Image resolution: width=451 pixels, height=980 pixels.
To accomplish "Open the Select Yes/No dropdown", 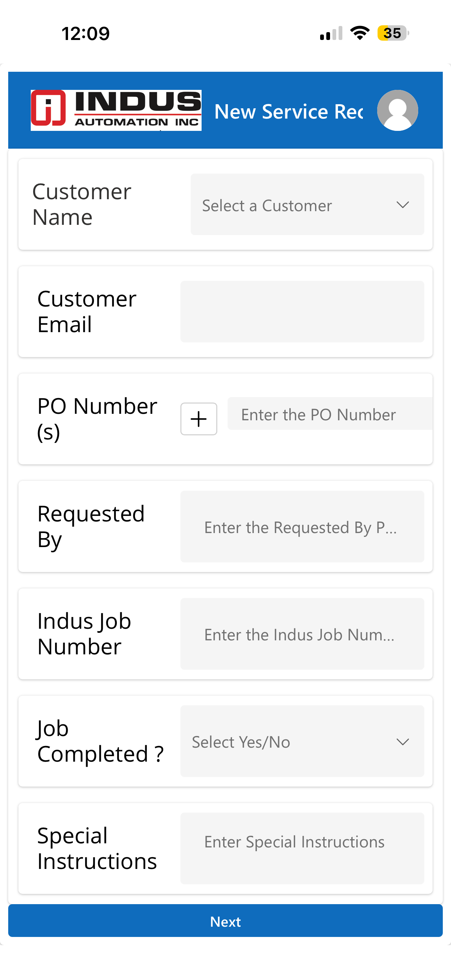I will coord(302,741).
